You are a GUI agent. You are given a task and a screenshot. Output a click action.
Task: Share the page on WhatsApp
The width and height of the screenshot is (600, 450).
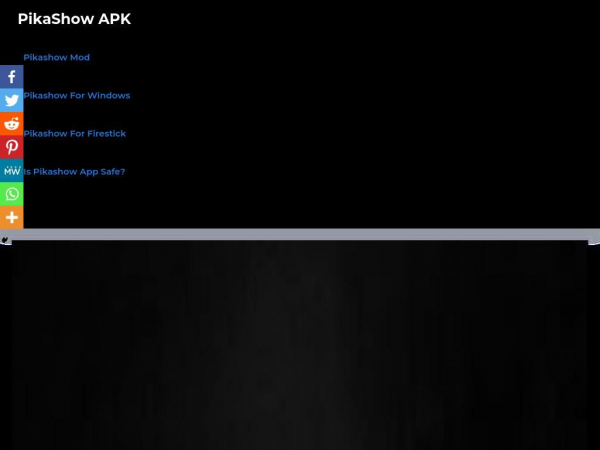click(11, 194)
